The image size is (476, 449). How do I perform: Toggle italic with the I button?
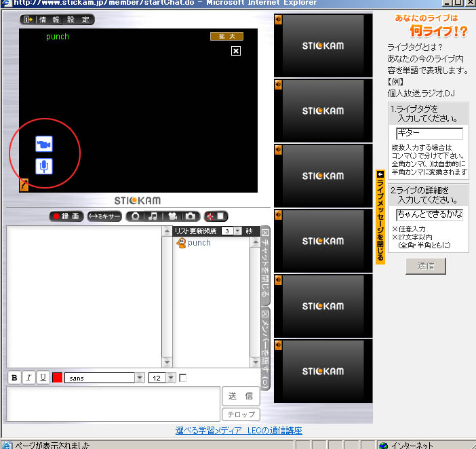pyautogui.click(x=28, y=378)
